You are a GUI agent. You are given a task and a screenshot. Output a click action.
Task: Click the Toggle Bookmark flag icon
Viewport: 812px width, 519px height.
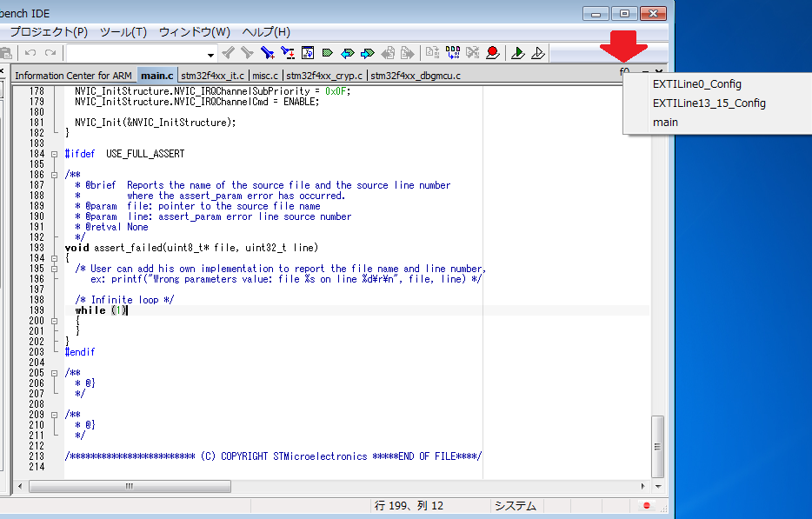pyautogui.click(x=328, y=53)
